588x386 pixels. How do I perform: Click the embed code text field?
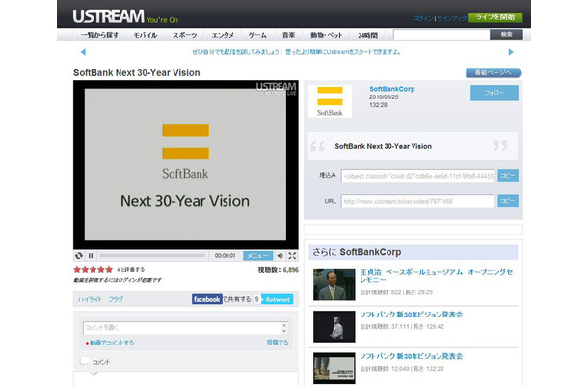point(417,176)
